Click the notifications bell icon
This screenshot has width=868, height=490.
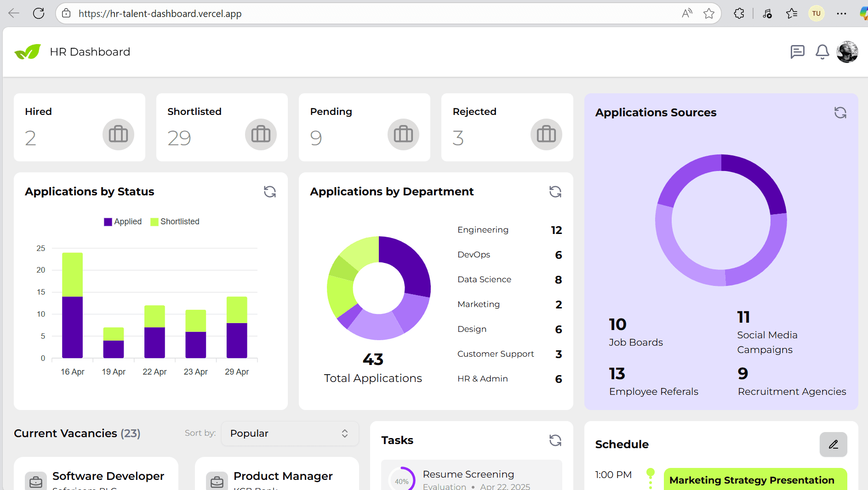(822, 52)
